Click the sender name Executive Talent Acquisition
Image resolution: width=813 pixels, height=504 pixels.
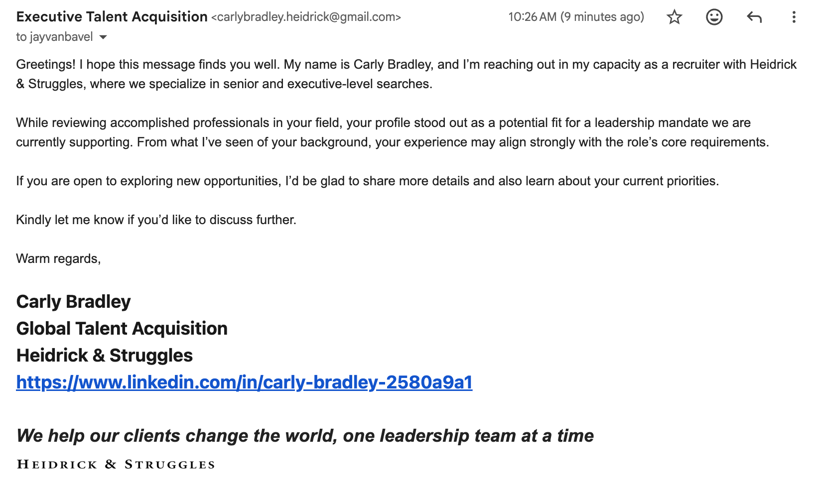point(112,17)
